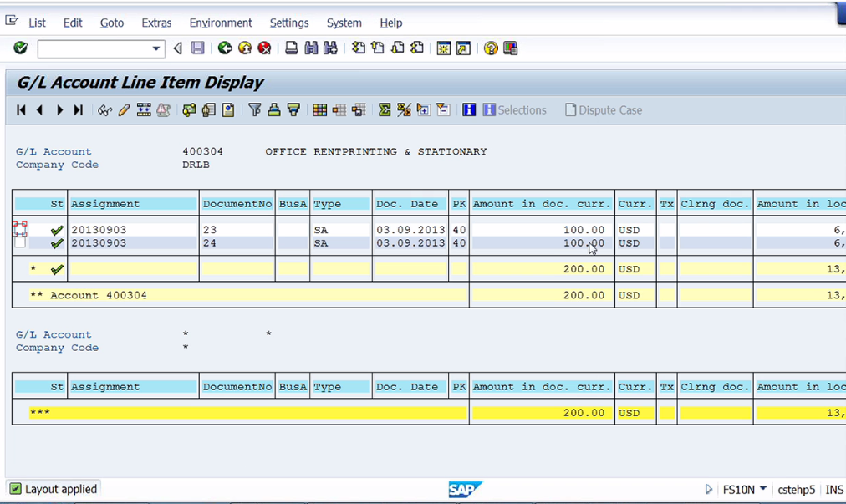Click the Subtotals icon beside sigma
Viewport: 846px width, 504px height.
click(x=404, y=110)
